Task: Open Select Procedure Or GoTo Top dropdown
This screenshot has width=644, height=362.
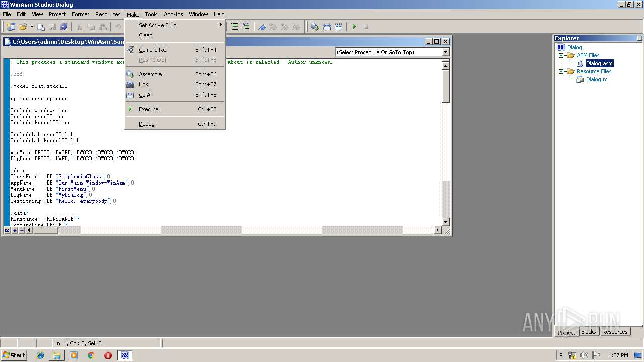Action: tap(445, 52)
